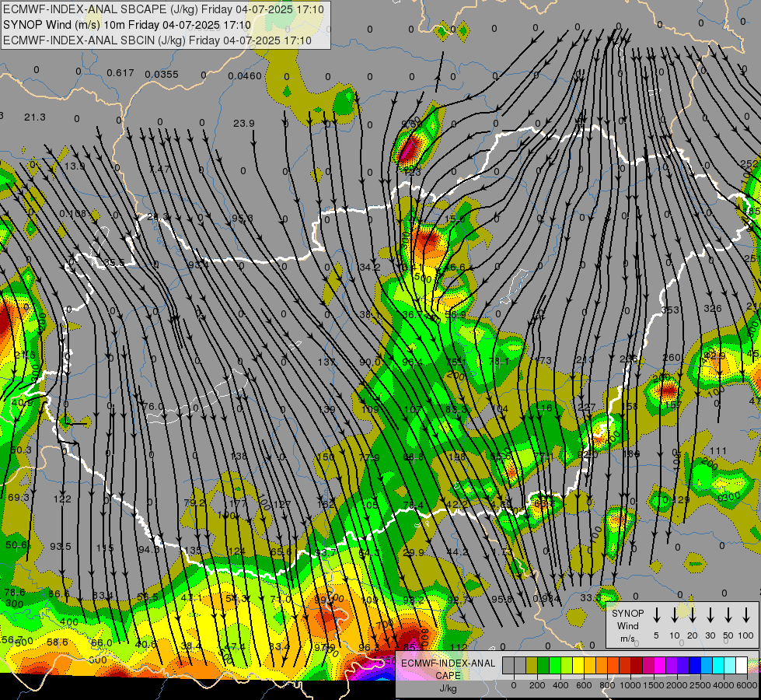Screen dimensions: 761x700
Task: Click the 135 value on the map
Action: [193, 551]
